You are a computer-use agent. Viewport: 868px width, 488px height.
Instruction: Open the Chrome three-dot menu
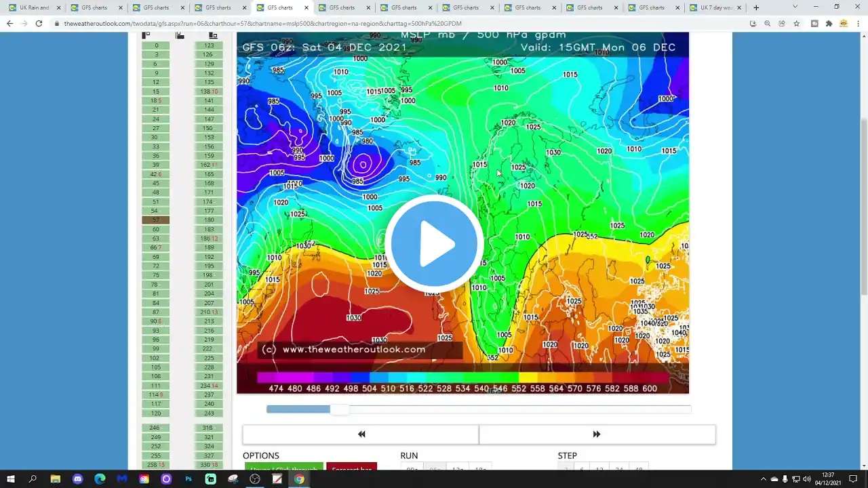[859, 23]
